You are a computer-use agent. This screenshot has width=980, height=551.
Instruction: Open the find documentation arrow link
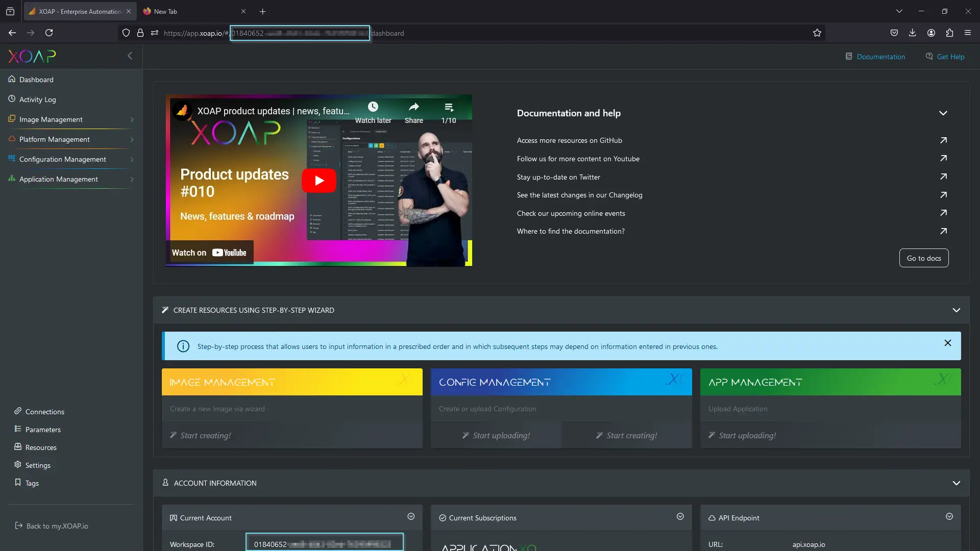(x=943, y=231)
